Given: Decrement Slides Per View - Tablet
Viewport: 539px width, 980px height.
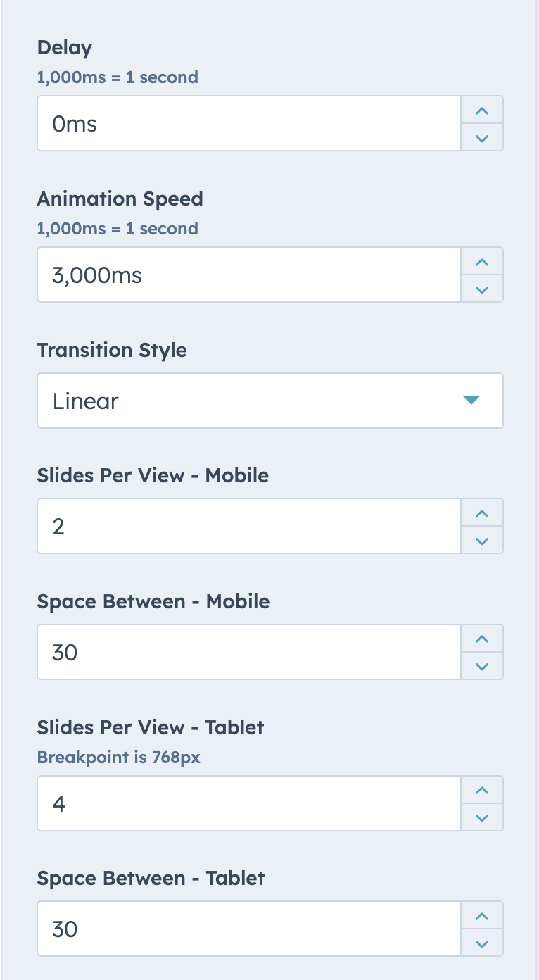Looking at the screenshot, I should [x=481, y=817].
